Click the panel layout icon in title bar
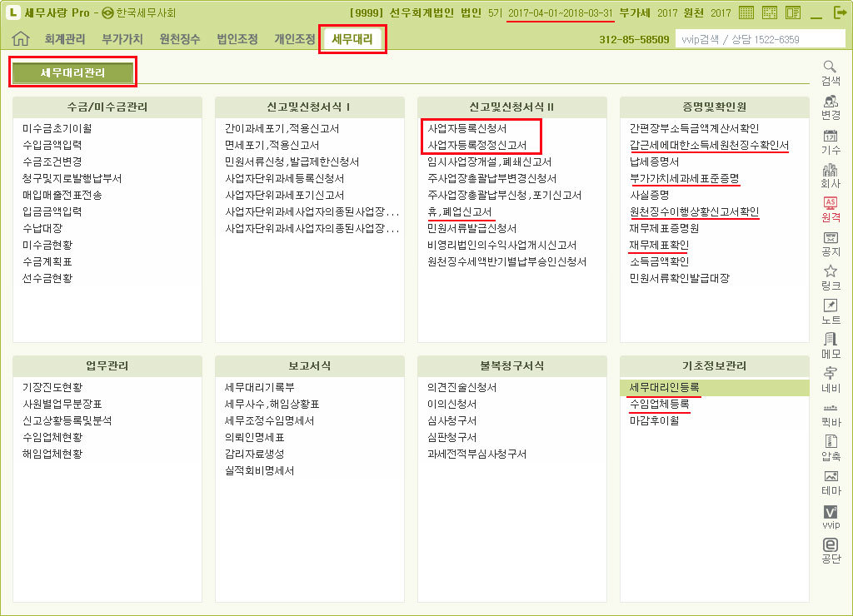Viewport: 853px width, 616px height. [793, 12]
